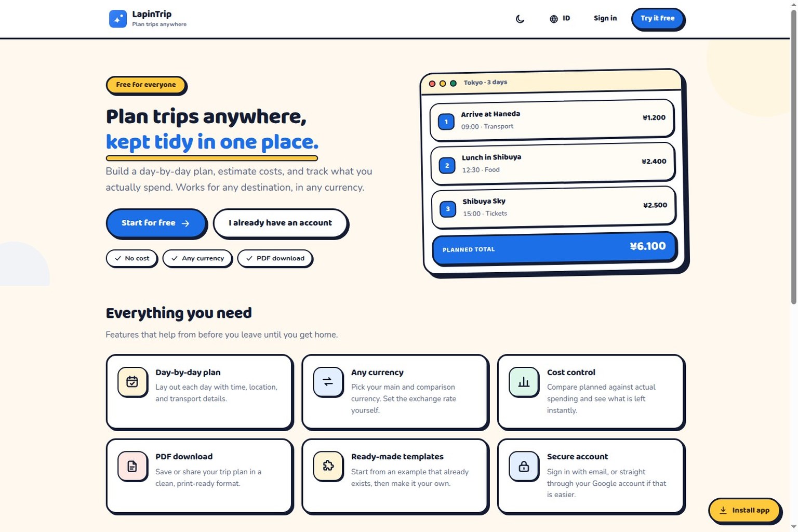The width and height of the screenshot is (798, 532).
Task: Click the Day-by-day plan calendar icon
Action: 132,382
